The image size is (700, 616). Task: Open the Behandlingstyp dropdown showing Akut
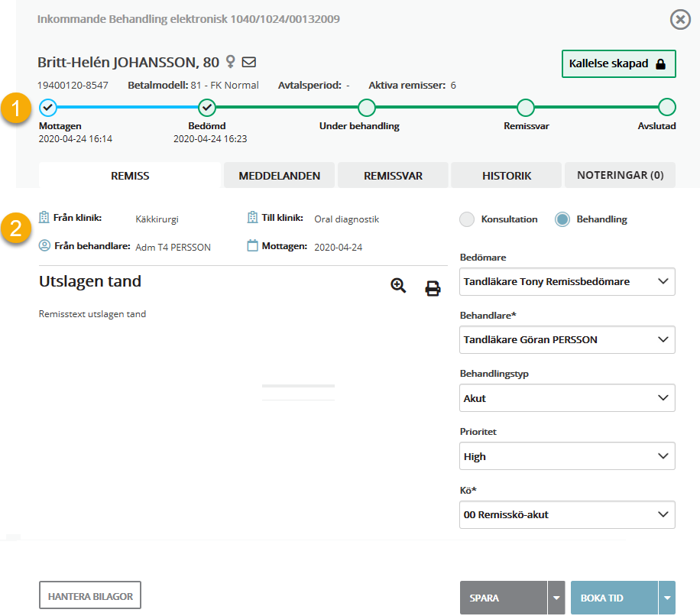click(x=568, y=398)
